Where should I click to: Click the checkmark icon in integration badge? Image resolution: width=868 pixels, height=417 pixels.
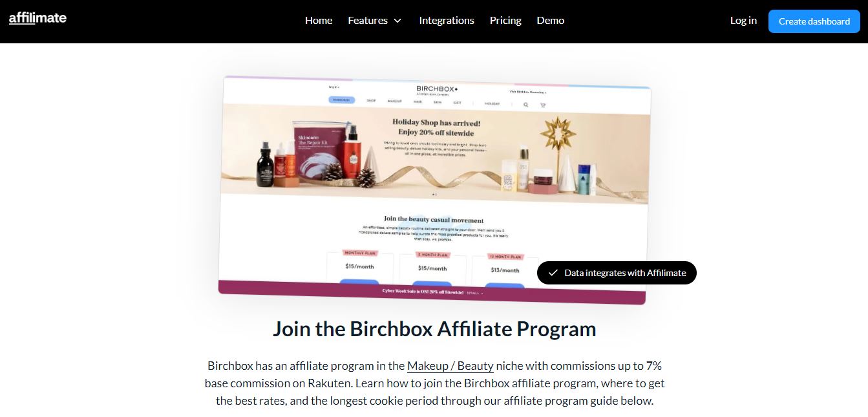tap(553, 273)
